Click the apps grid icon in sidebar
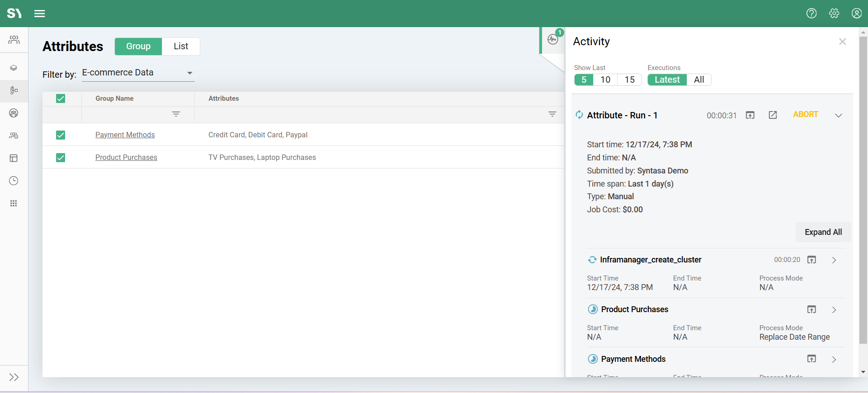 14,203
